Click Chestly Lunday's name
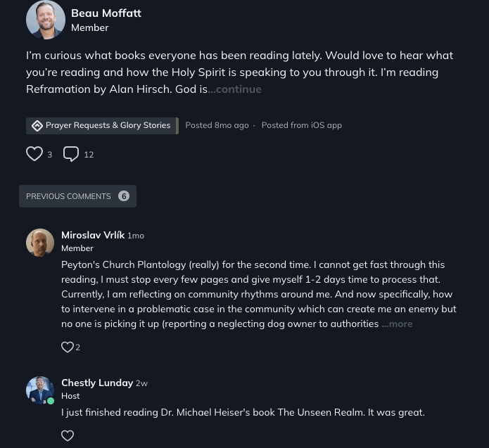Image resolution: width=489 pixels, height=448 pixels. (97, 383)
